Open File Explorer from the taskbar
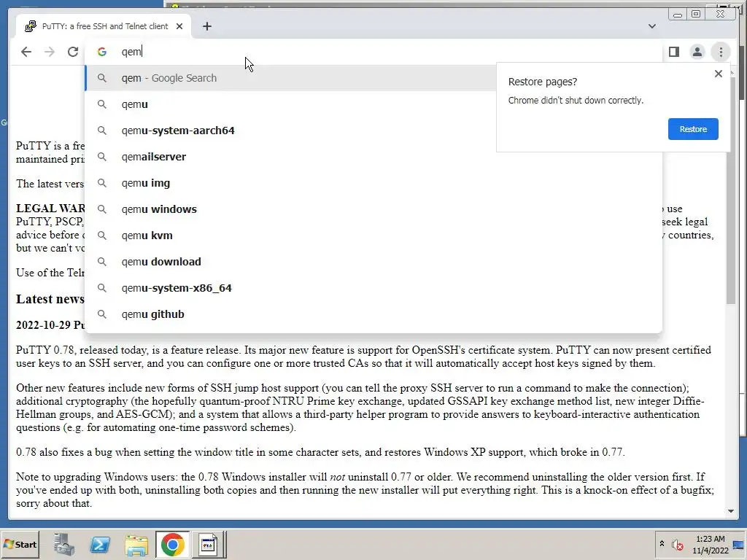This screenshot has height=560, width=747. click(x=136, y=544)
